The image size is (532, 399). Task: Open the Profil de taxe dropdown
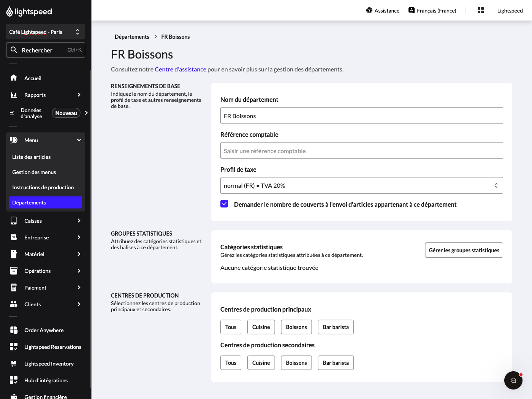361,185
